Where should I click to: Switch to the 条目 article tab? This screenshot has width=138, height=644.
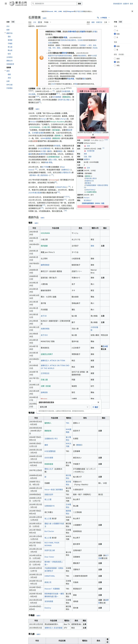coord(30,22)
